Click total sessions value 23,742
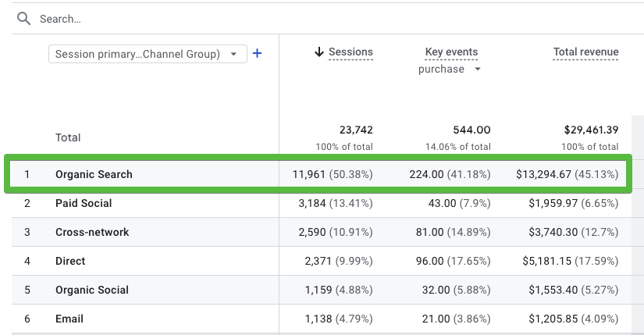Screen dimensions: 644x335 (356, 130)
